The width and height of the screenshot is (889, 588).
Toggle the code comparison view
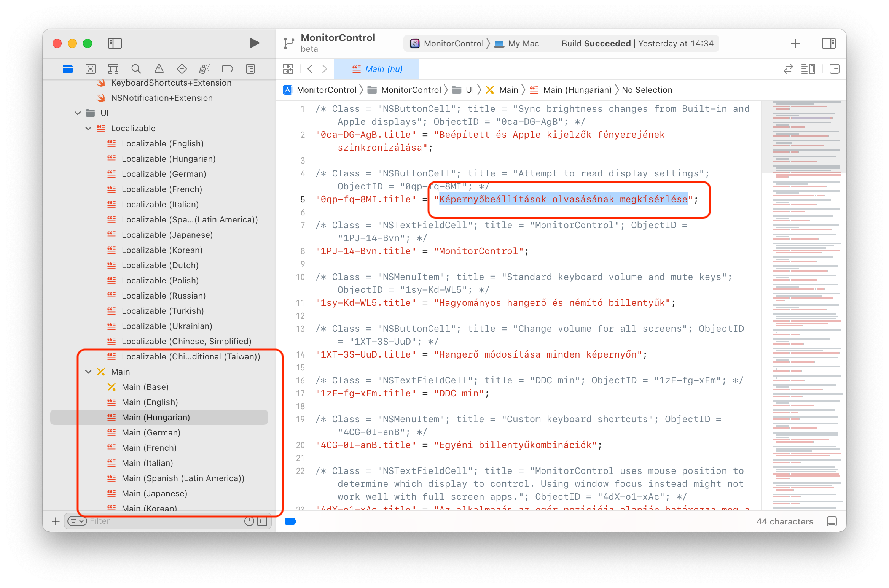click(788, 69)
